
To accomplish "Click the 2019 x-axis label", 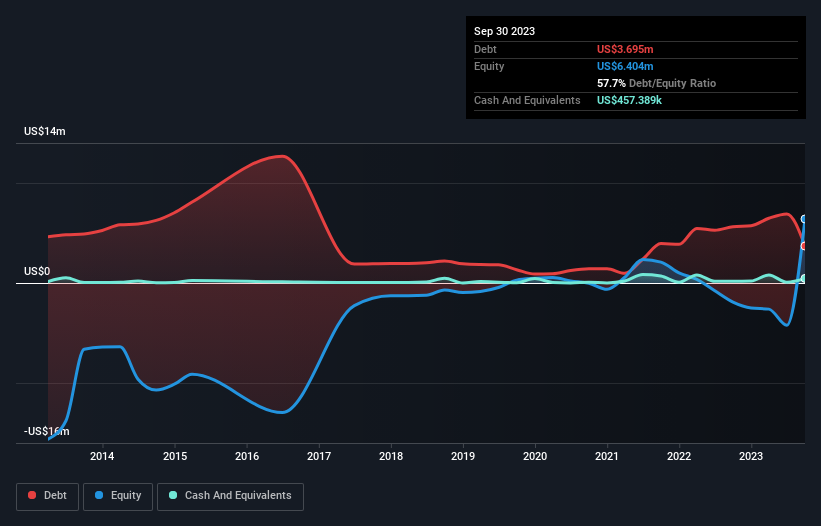I will (463, 456).
